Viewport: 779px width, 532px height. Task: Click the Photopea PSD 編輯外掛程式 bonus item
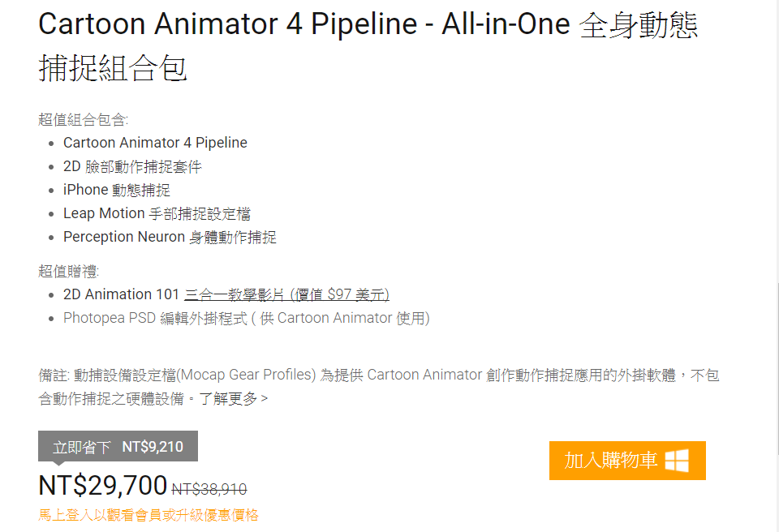[246, 318]
